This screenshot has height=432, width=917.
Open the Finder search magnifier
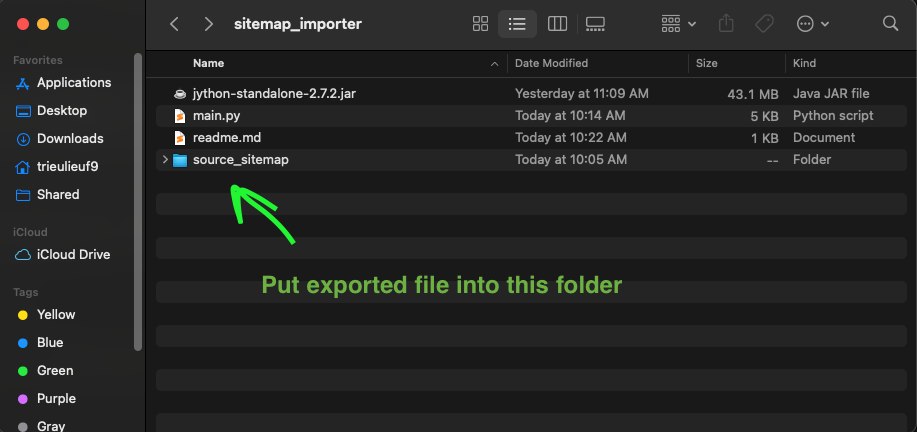coord(890,23)
